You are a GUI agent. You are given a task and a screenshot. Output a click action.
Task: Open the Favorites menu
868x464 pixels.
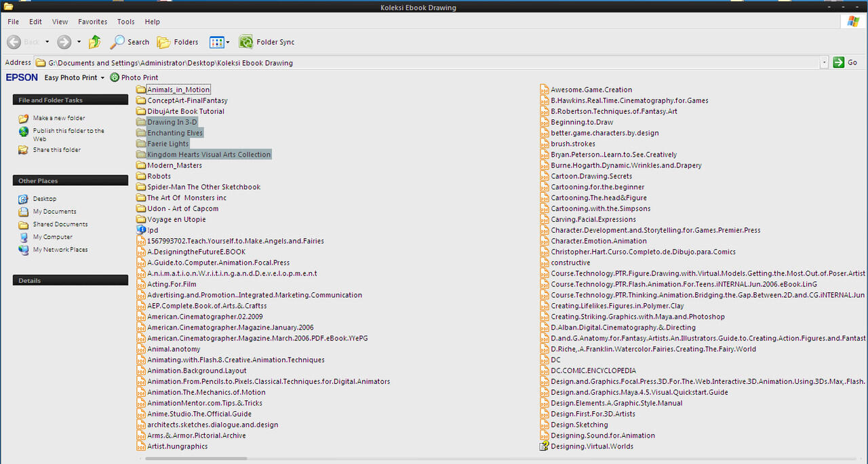92,22
